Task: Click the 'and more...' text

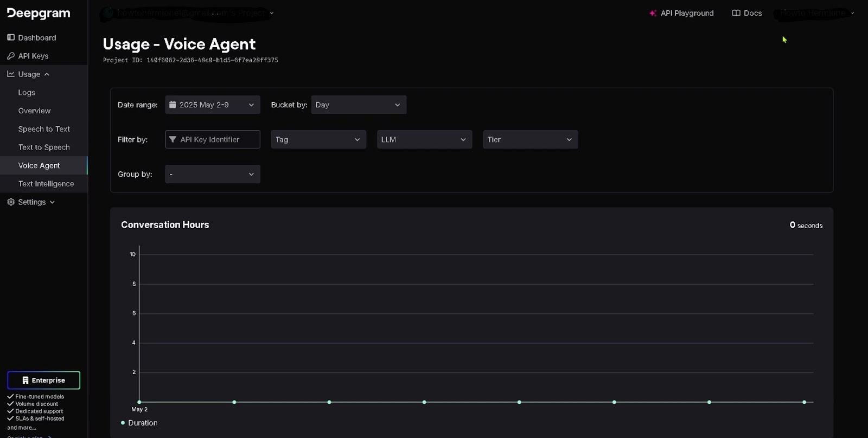Action: (x=22, y=428)
